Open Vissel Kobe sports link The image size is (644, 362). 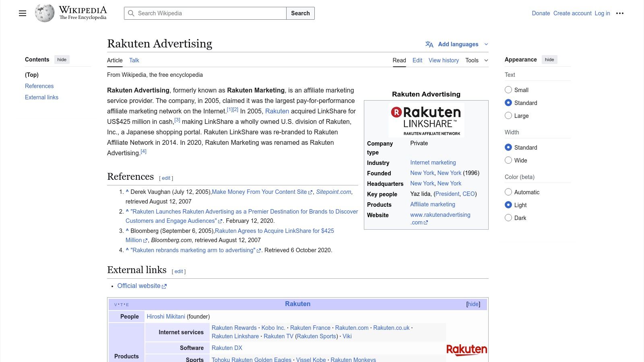pos(311,360)
